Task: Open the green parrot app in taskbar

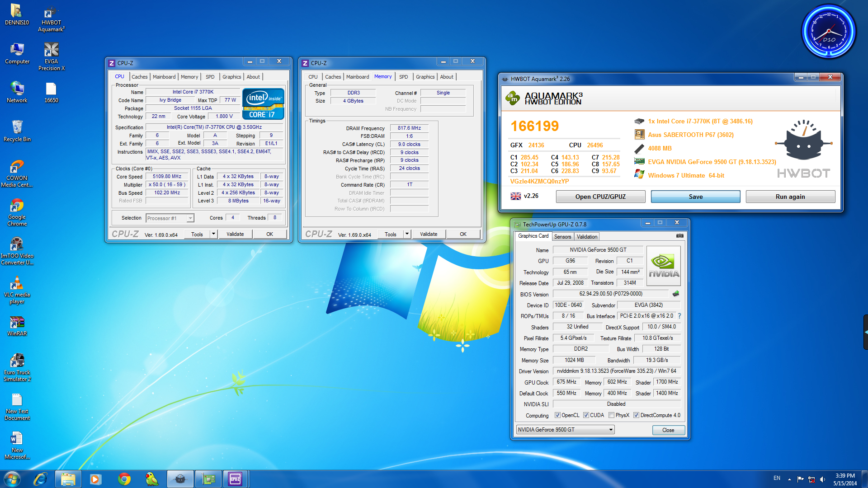Action: [x=152, y=479]
